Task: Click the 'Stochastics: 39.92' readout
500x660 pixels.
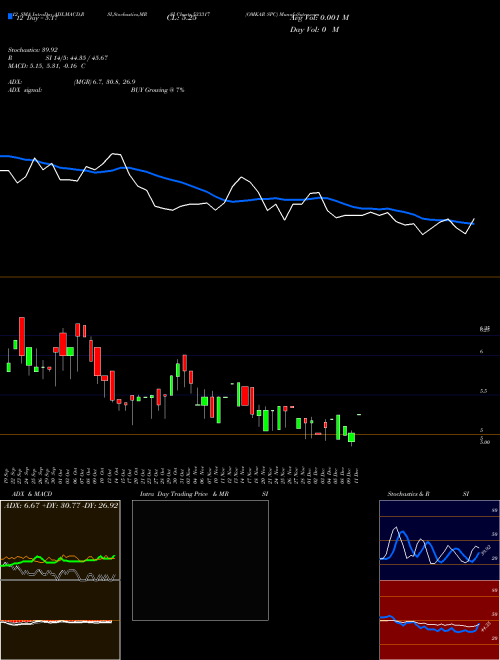Action: point(32,50)
